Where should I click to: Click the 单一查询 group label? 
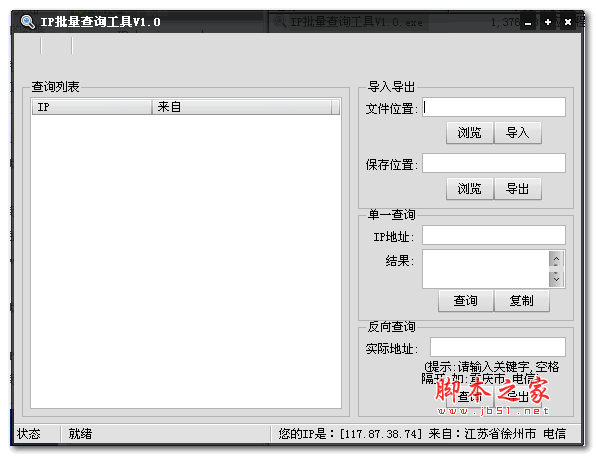(391, 215)
